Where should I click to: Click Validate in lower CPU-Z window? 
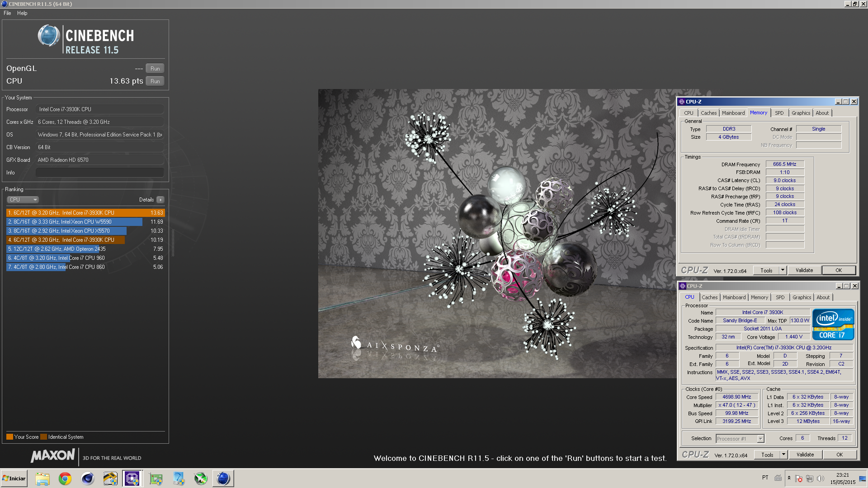805,455
